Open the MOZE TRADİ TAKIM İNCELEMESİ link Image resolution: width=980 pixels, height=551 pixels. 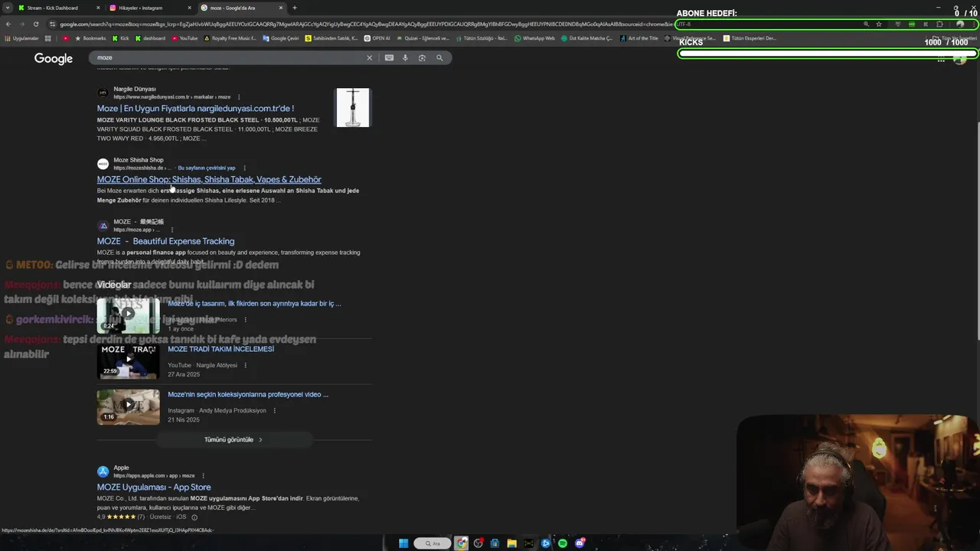220,349
